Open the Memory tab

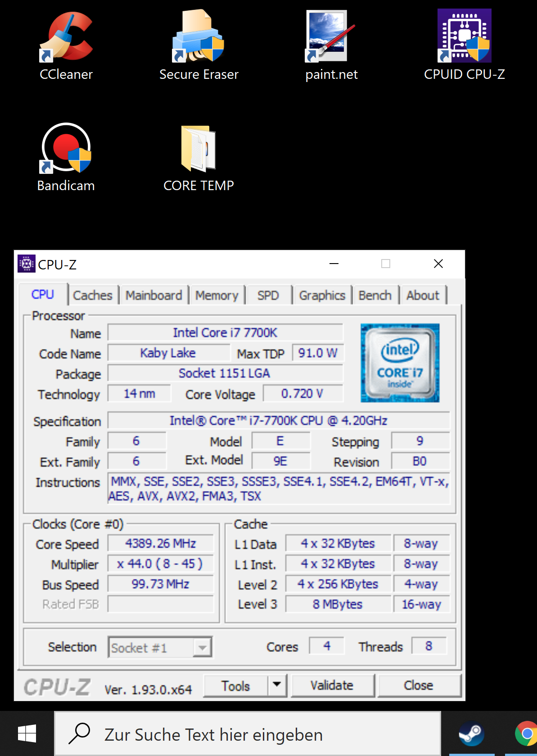point(217,296)
